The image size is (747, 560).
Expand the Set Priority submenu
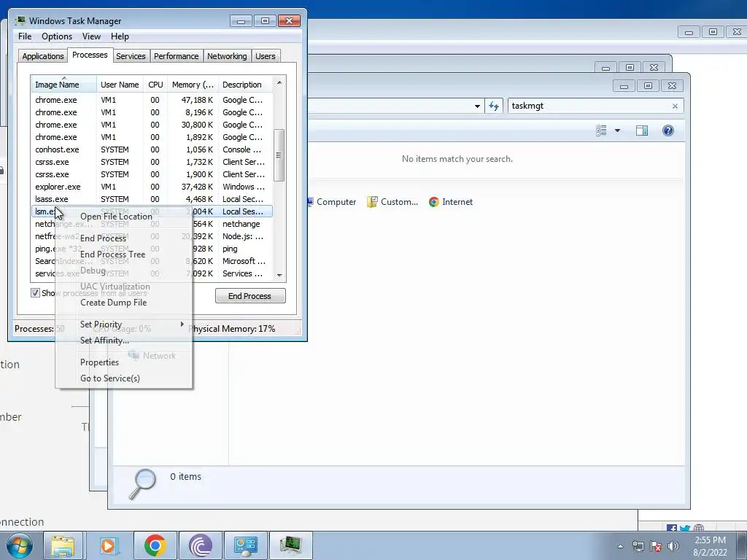pos(124,324)
